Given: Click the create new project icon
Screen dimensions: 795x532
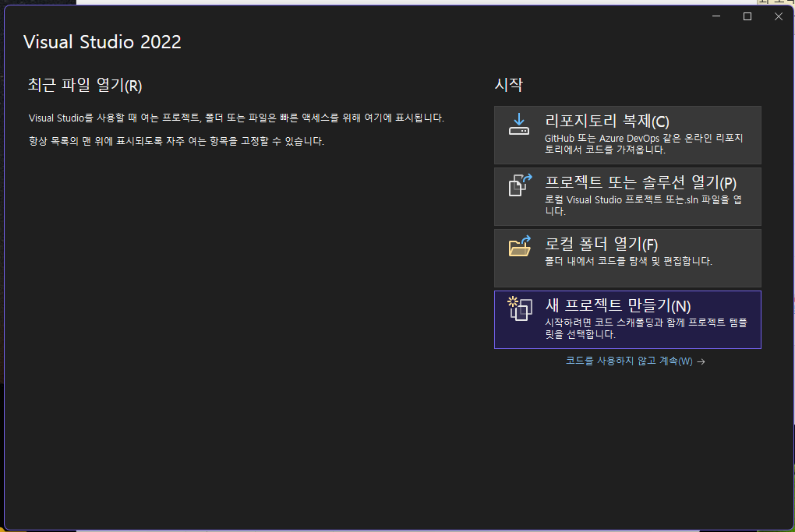Looking at the screenshot, I should (520, 308).
